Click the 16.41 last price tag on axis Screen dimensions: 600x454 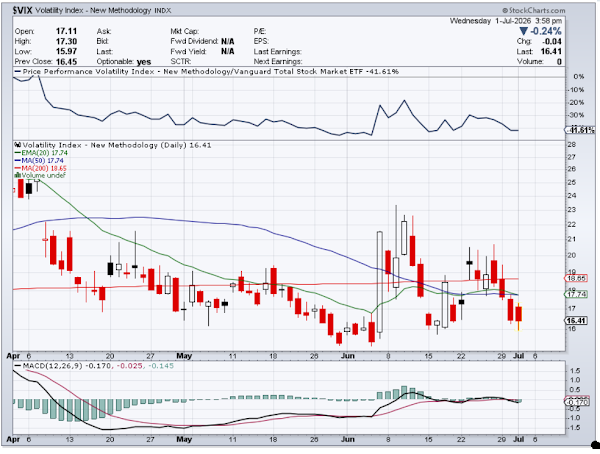(576, 320)
